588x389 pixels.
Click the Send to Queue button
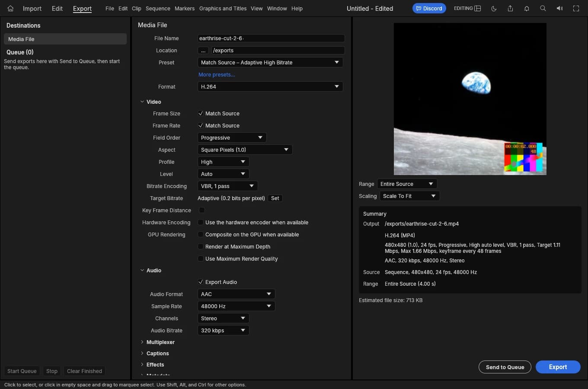point(505,367)
